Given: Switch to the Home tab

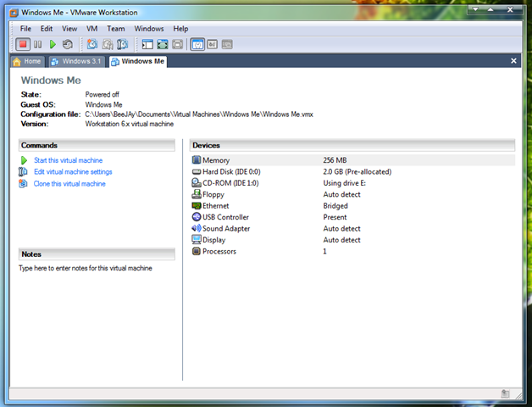Looking at the screenshot, I should [27, 62].
